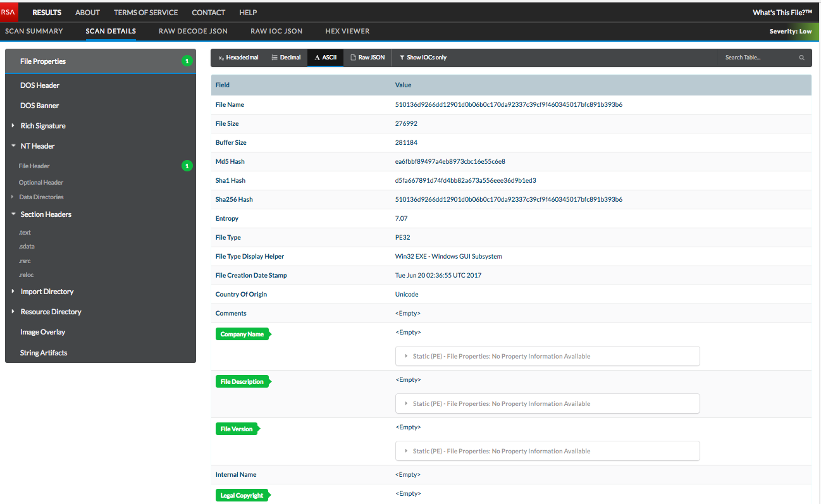Select the ASCII display mode

[326, 58]
